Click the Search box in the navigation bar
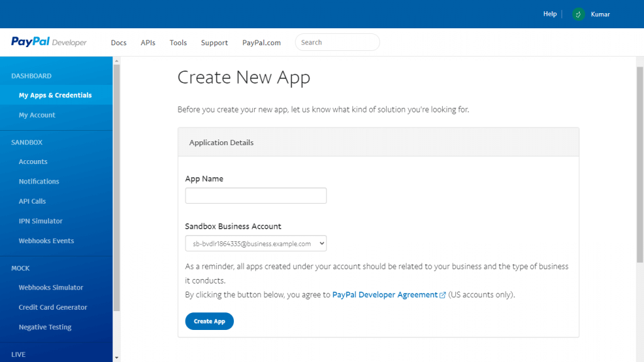The width and height of the screenshot is (644, 362). point(337,42)
